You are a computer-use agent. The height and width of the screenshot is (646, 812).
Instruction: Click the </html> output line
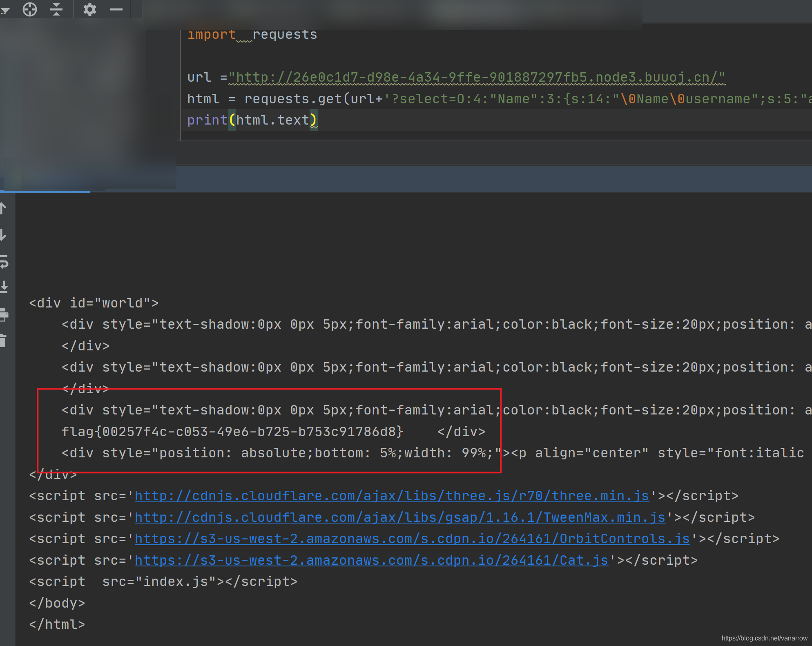coord(57,624)
